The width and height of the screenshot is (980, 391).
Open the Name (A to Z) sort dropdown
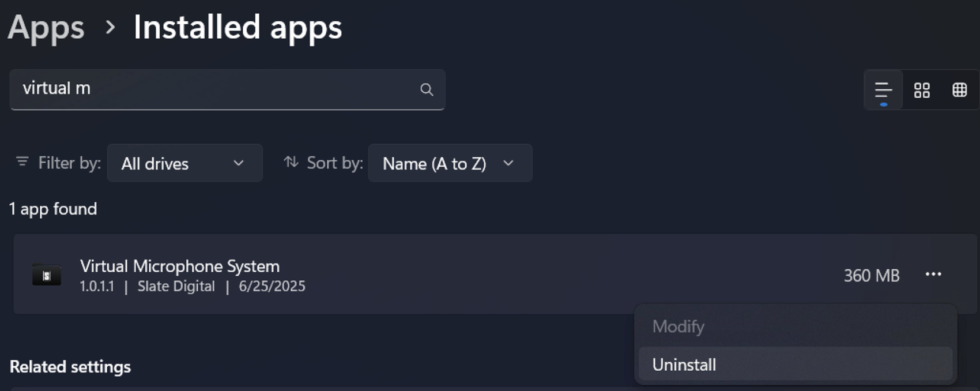[450, 163]
